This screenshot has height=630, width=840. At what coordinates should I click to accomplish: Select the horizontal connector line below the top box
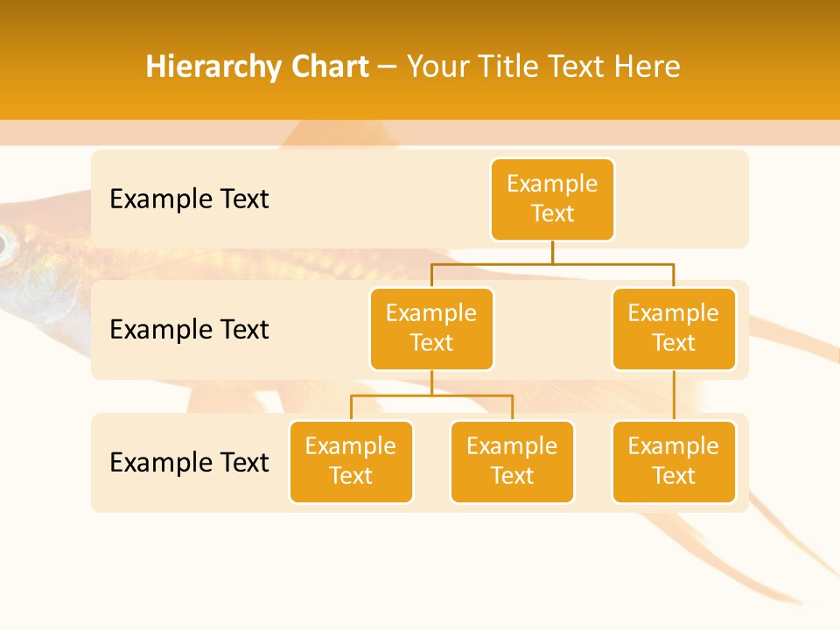[552, 262]
